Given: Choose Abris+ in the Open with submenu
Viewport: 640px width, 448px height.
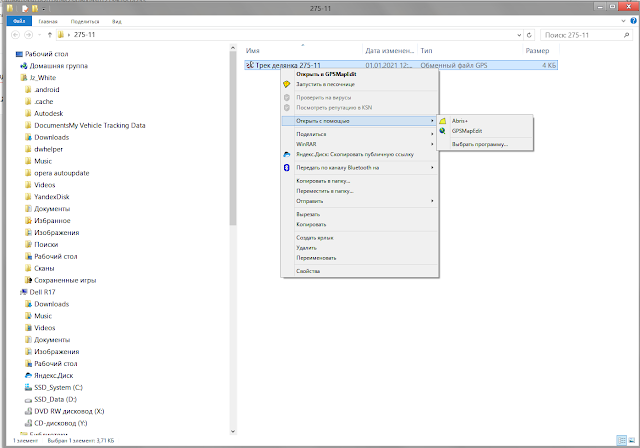Looking at the screenshot, I should point(485,121).
